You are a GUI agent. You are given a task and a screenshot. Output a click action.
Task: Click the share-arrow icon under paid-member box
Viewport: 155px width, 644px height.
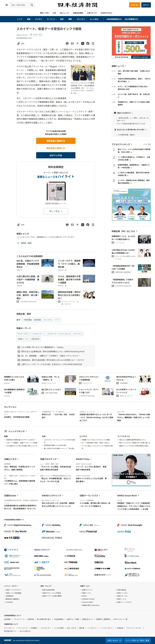pyautogui.click(x=93, y=225)
